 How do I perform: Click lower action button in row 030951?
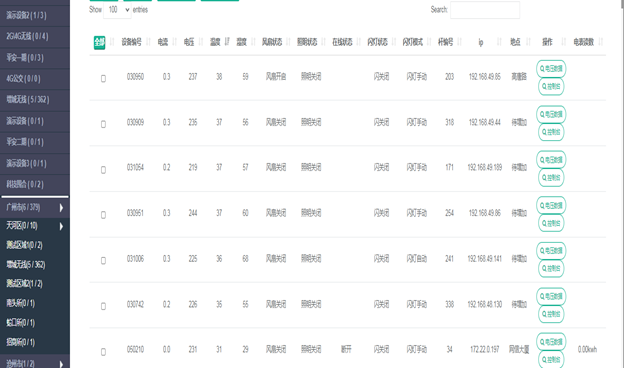click(551, 223)
